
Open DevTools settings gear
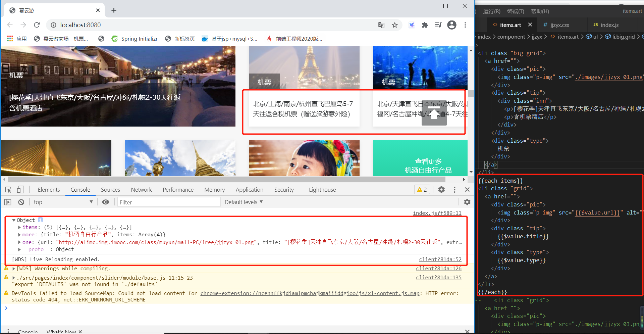click(441, 190)
